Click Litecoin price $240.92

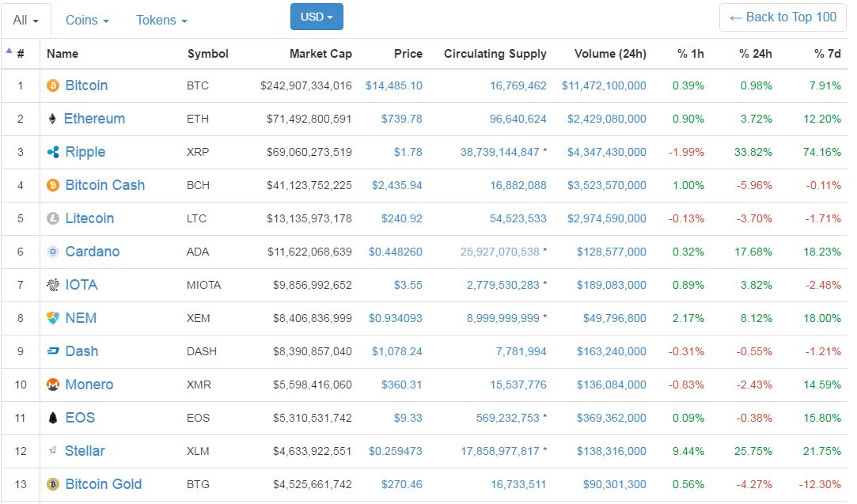pyautogui.click(x=402, y=218)
